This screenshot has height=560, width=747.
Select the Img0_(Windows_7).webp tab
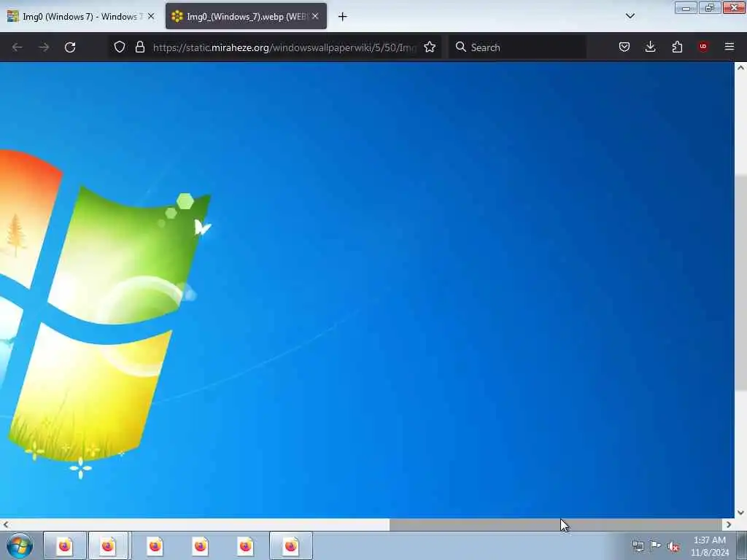247,16
